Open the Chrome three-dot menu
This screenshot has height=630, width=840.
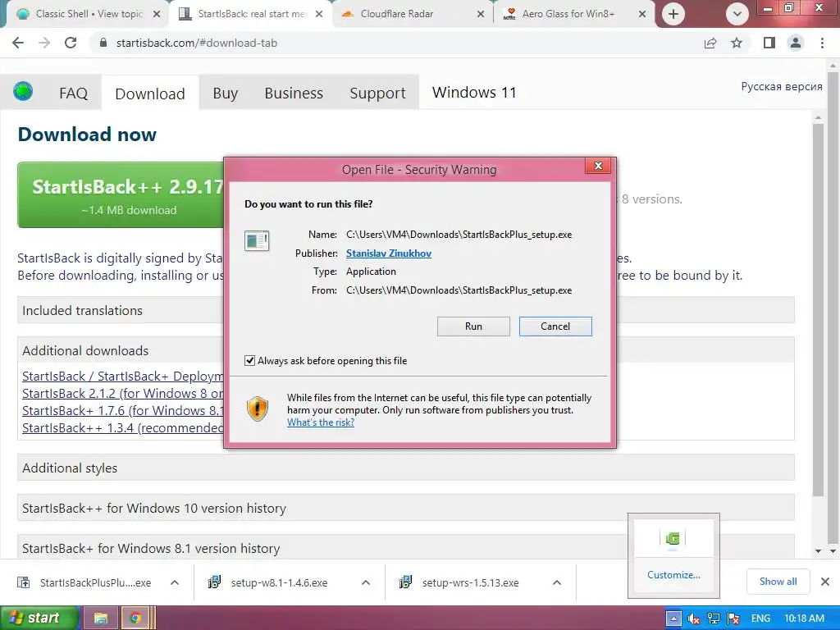coord(822,43)
